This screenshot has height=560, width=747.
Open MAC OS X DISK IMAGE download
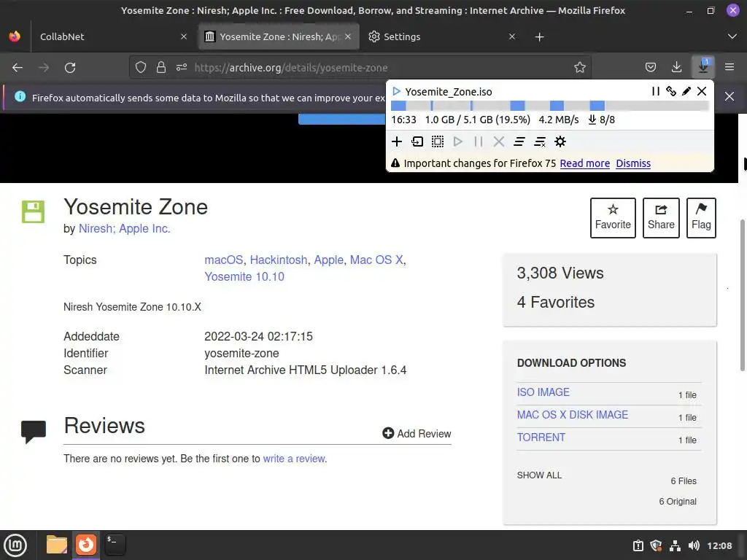click(572, 415)
